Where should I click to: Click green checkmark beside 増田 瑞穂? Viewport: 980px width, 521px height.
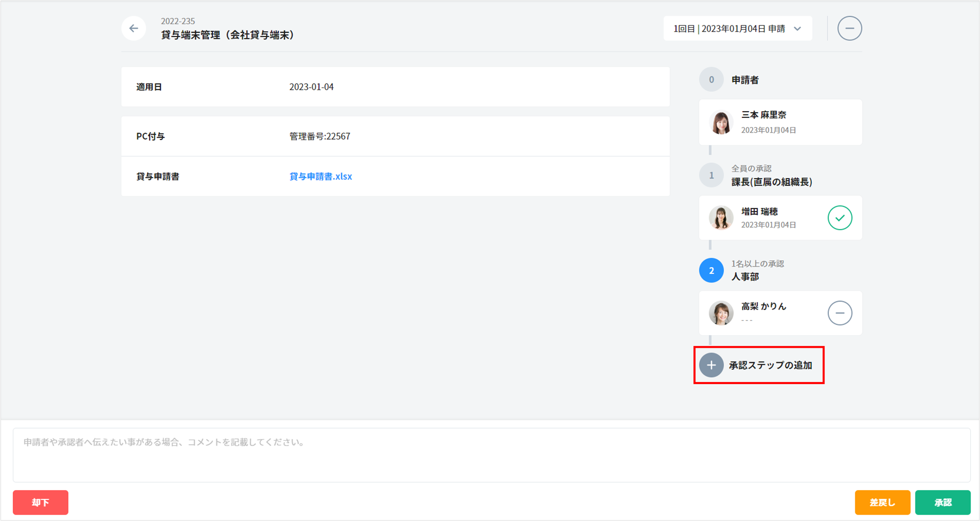click(x=840, y=218)
